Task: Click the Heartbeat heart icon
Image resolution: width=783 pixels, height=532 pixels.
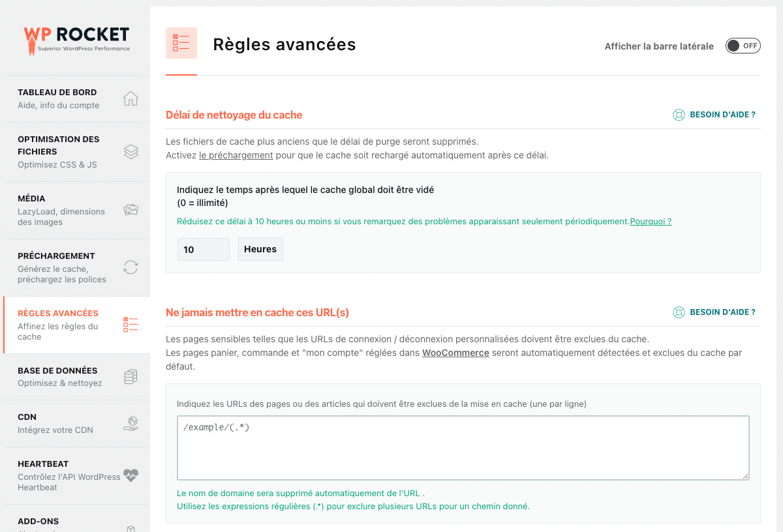Action: click(130, 475)
